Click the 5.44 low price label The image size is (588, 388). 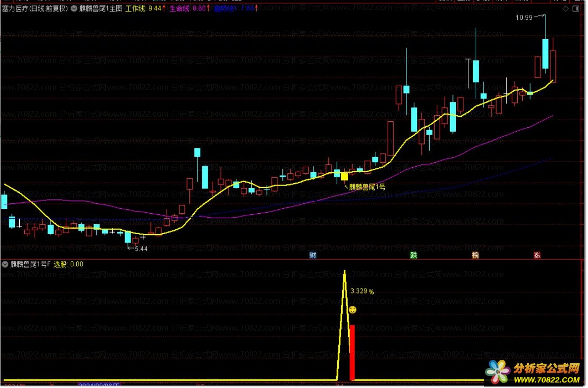point(141,249)
